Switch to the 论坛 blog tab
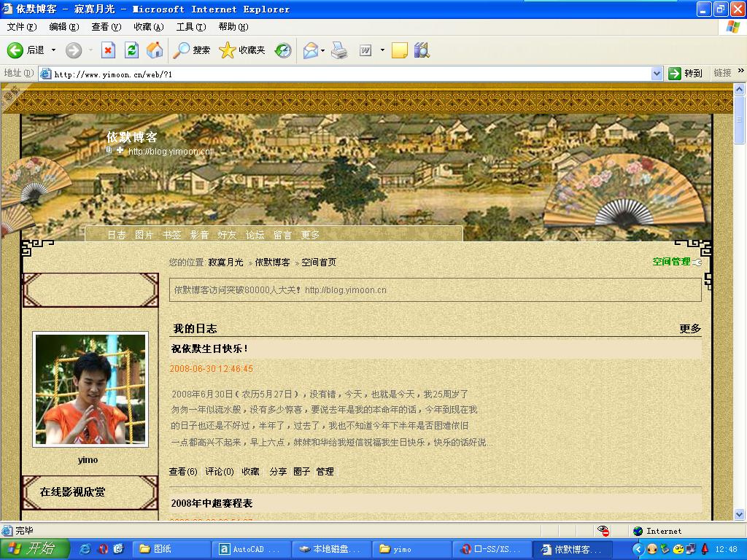Screen dimensions: 747x560 (x=255, y=235)
